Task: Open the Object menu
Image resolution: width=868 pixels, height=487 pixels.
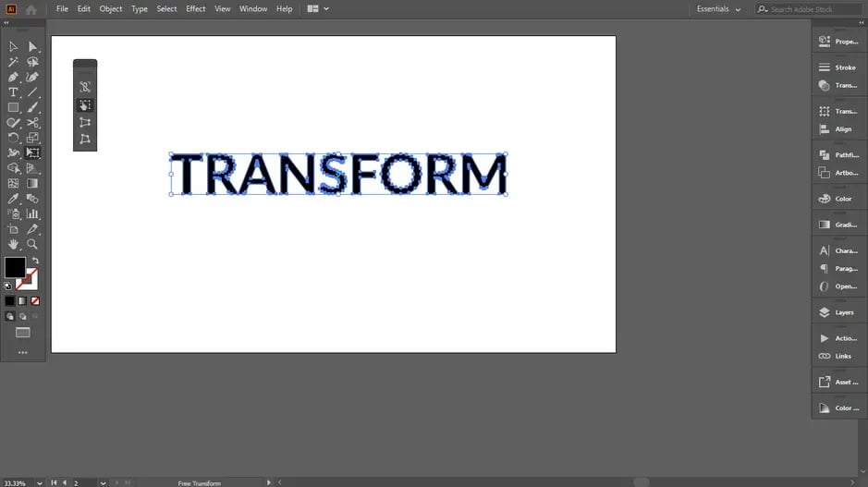Action: [x=111, y=9]
